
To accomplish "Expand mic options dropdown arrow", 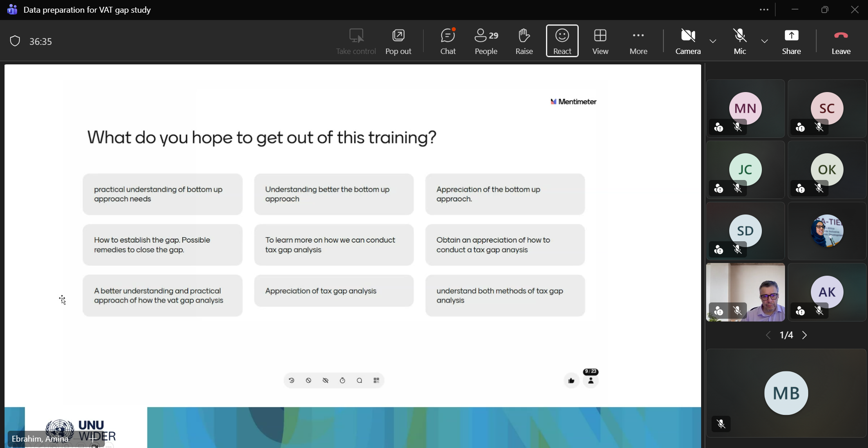I will coord(765,41).
